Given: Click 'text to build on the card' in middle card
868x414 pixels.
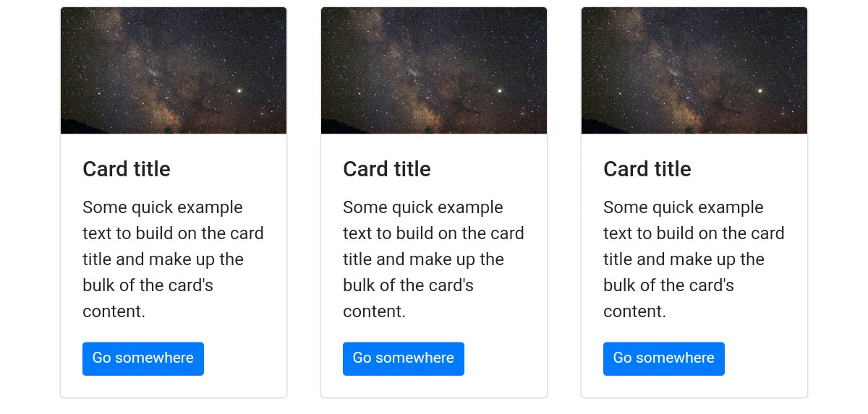Looking at the screenshot, I should point(433,233).
